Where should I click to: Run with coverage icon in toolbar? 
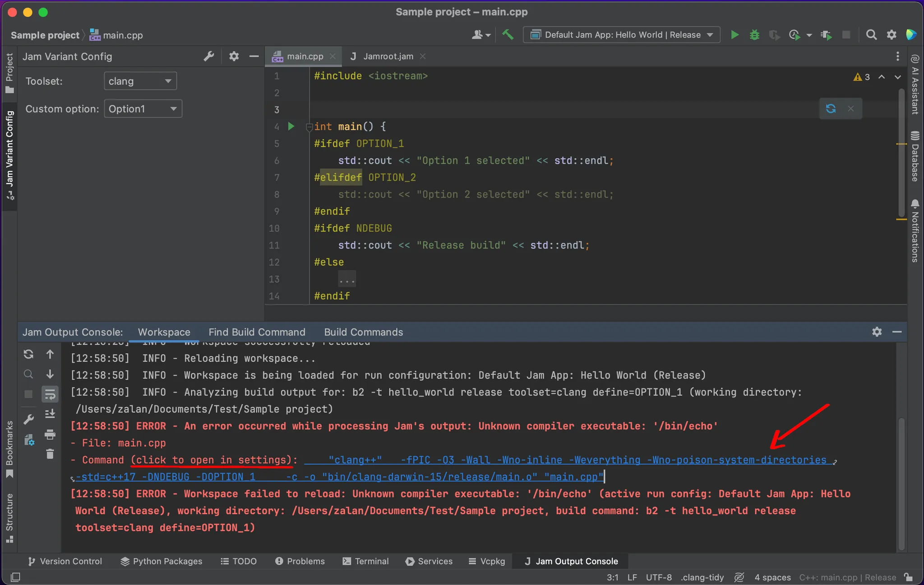(774, 35)
